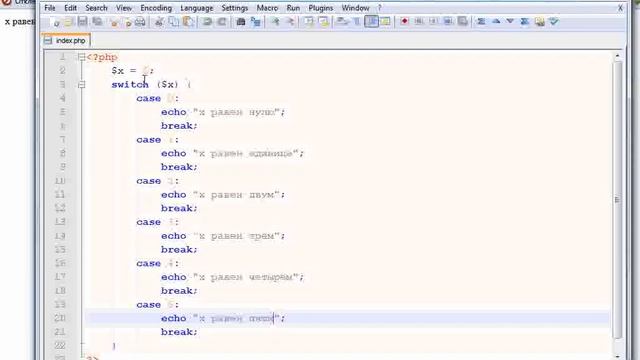Click check-mark plugin icon at toolbar end

553,22
